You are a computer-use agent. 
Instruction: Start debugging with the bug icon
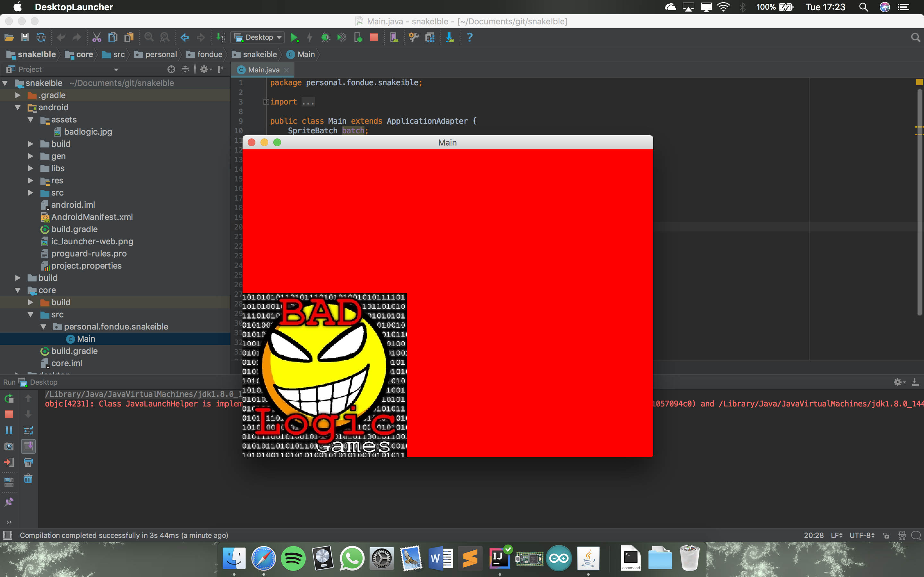(x=325, y=38)
